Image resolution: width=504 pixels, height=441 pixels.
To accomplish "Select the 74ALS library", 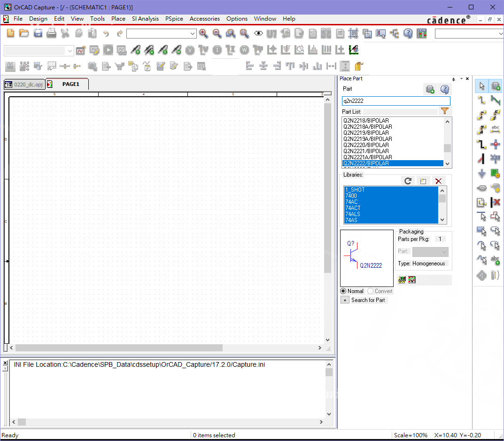I will click(x=391, y=214).
